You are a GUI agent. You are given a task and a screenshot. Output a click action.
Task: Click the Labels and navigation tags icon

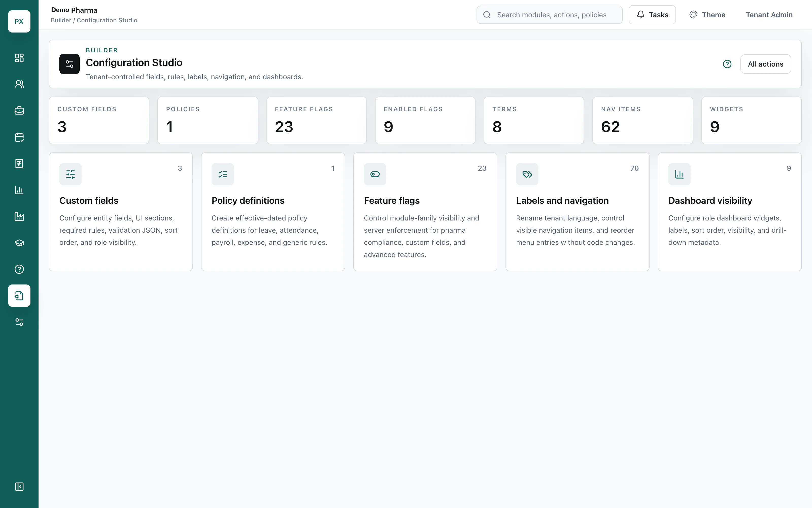pos(527,174)
